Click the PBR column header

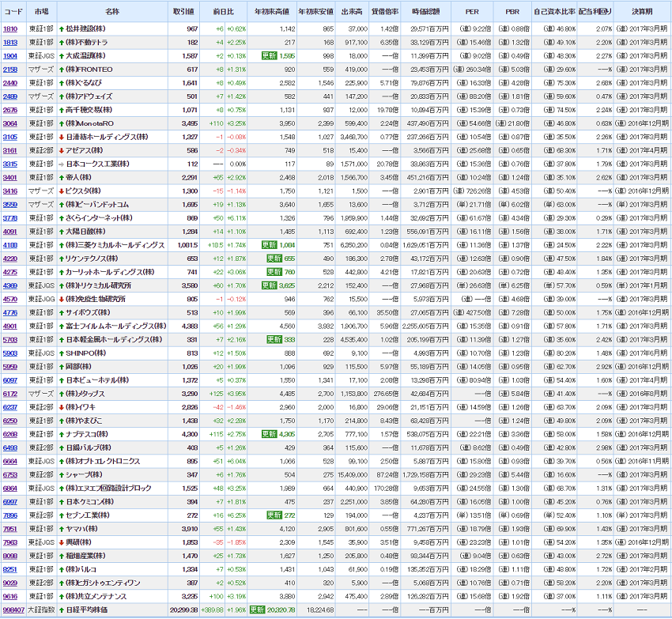click(x=512, y=12)
